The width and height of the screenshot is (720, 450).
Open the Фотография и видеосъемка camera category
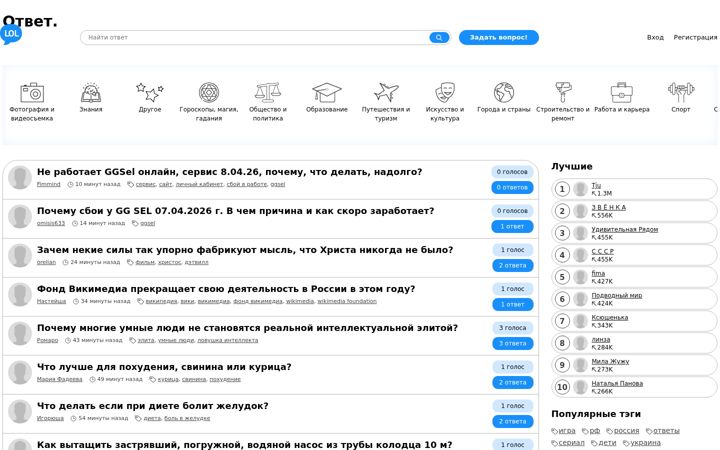click(x=32, y=93)
